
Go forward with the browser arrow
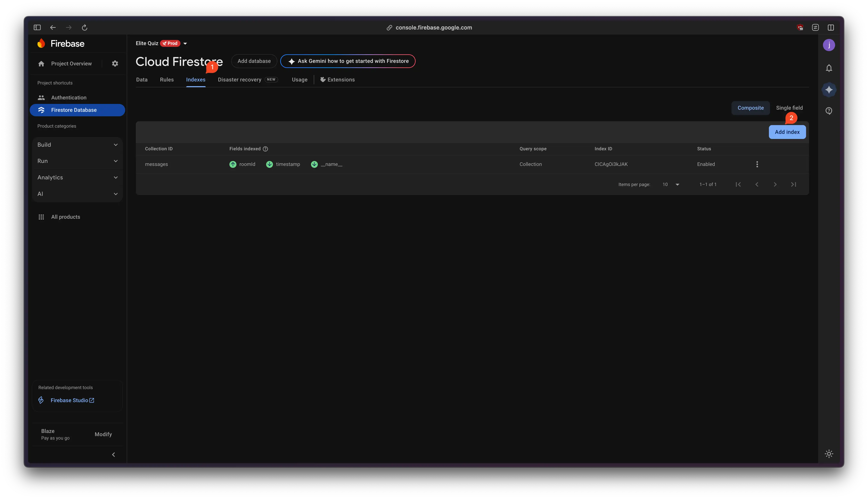69,27
